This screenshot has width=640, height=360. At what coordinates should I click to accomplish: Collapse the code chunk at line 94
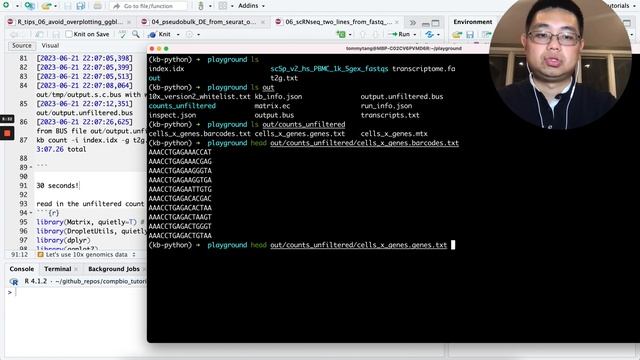click(x=31, y=213)
